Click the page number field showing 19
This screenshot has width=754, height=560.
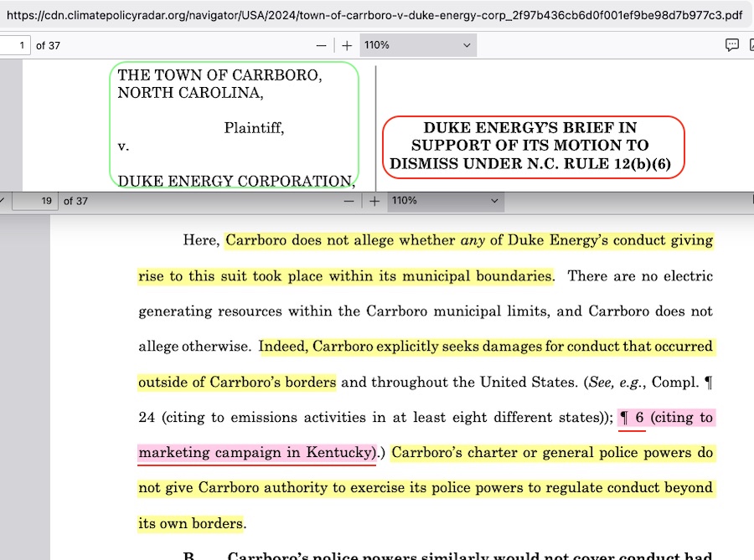pos(38,201)
